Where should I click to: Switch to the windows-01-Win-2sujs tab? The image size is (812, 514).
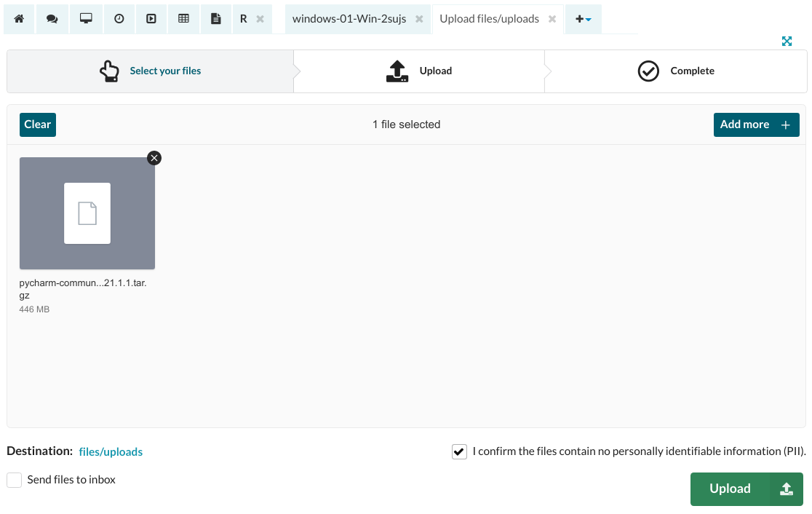point(349,19)
